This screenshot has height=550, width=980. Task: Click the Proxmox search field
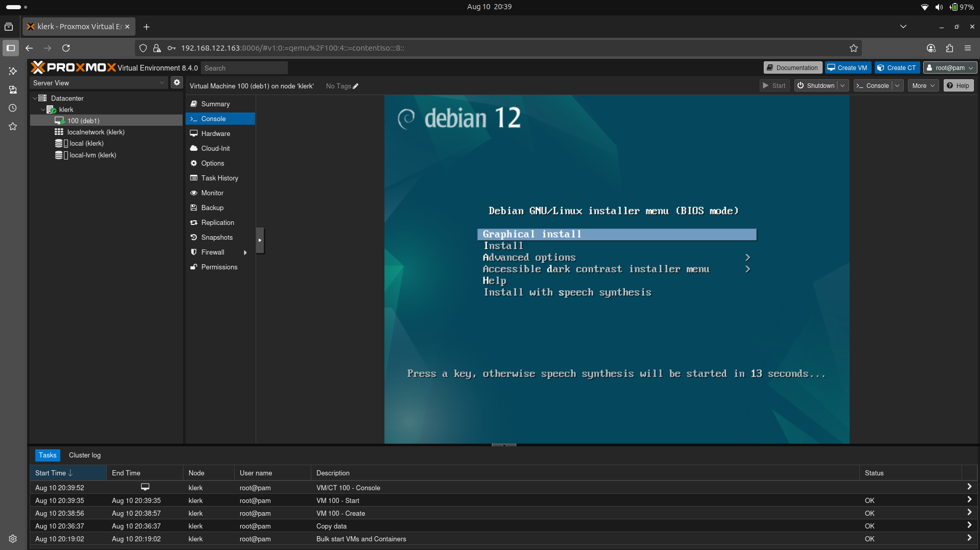coord(244,67)
